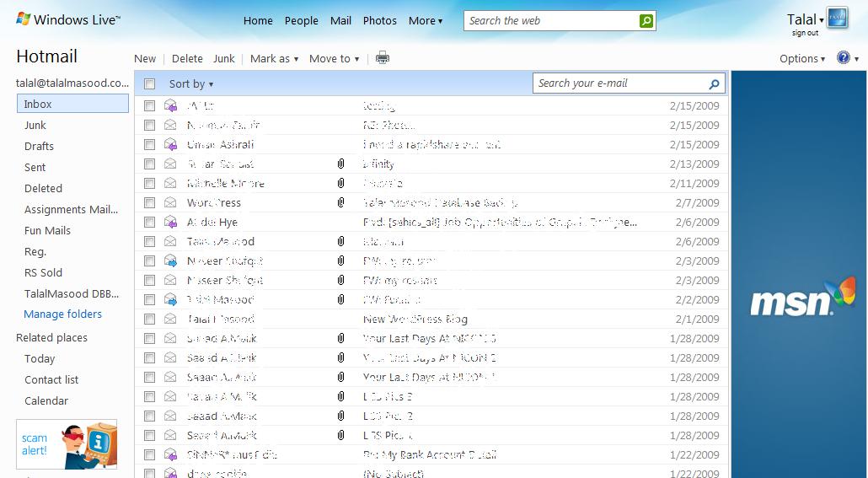The height and width of the screenshot is (478, 868).
Task: Open the Sent folder
Action: pos(35,167)
